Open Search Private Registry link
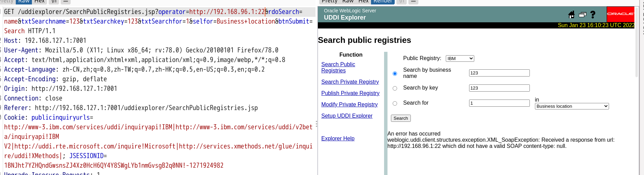 click(x=350, y=82)
